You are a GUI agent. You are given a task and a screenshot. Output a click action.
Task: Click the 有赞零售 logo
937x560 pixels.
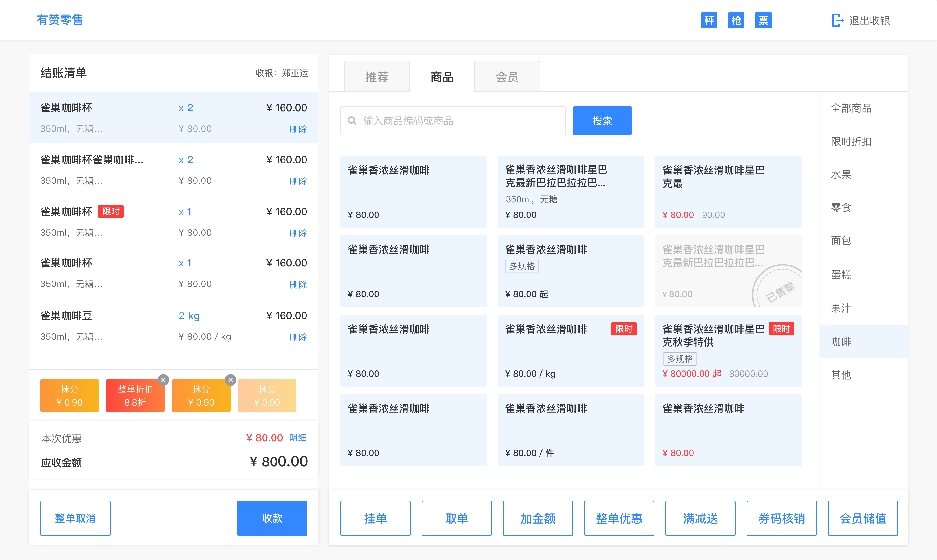(60, 20)
